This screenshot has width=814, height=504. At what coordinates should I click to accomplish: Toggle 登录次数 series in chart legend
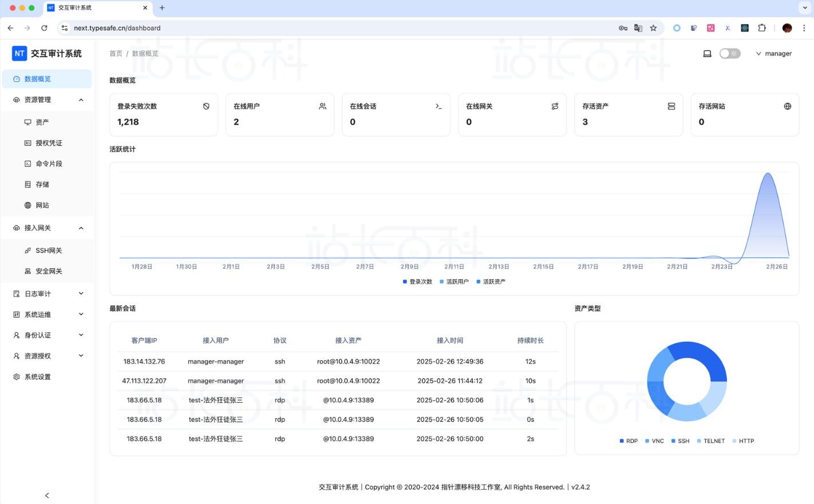tap(417, 281)
